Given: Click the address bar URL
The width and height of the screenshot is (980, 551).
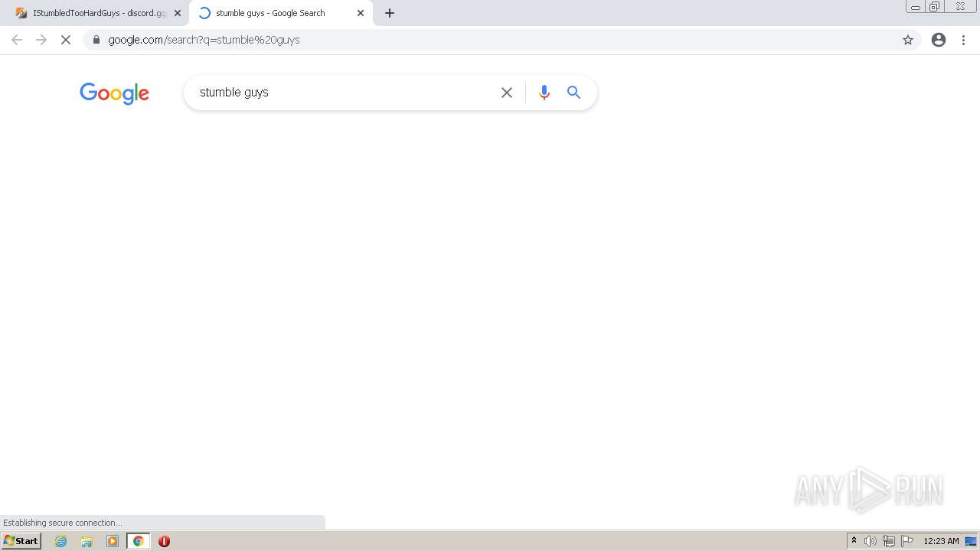Looking at the screenshot, I should click(x=204, y=40).
